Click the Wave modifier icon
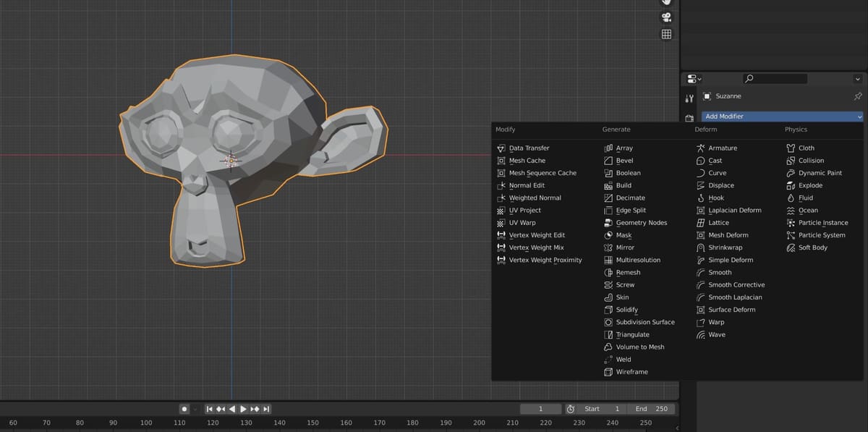The height and width of the screenshot is (432, 868). coord(700,334)
